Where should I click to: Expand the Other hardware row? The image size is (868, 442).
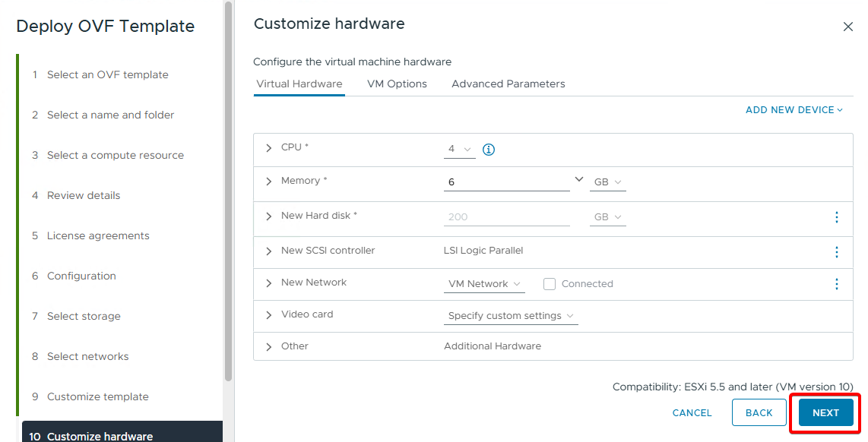point(268,347)
